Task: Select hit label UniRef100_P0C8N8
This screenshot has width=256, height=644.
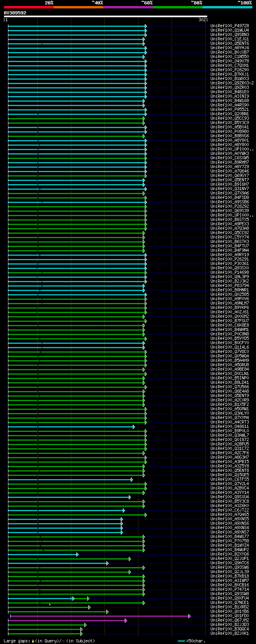Action: point(230,334)
